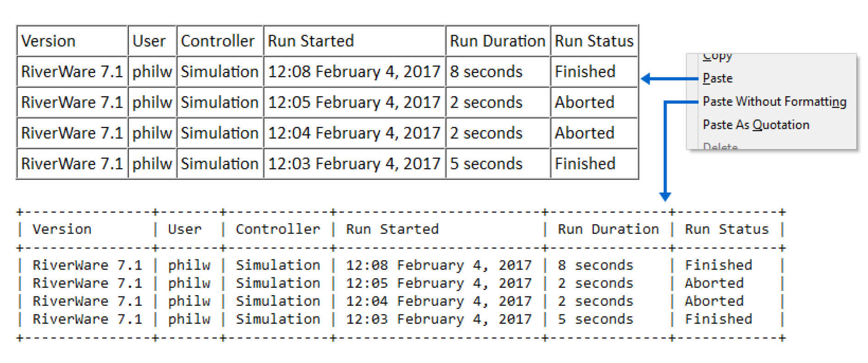Click Run Started heading in the monospace text table
Screen dimensions: 868x363
click(x=392, y=229)
